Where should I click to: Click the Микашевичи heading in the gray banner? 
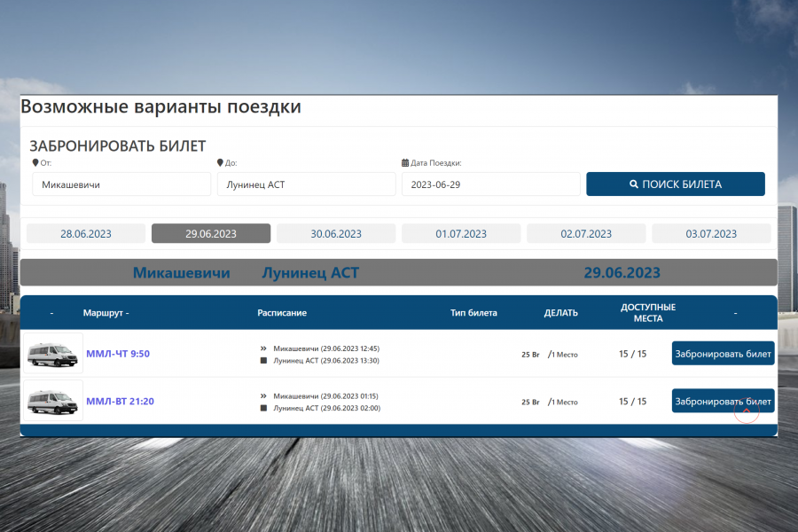(181, 273)
